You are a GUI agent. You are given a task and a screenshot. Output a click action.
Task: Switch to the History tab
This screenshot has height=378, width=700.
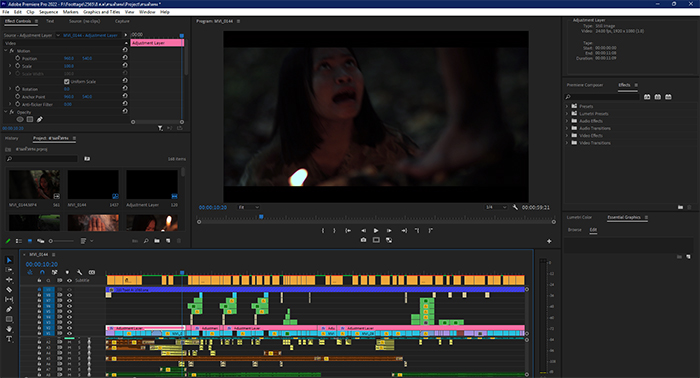tap(12, 138)
